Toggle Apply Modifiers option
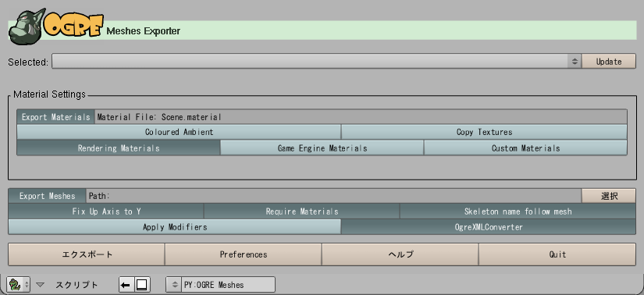 click(175, 227)
